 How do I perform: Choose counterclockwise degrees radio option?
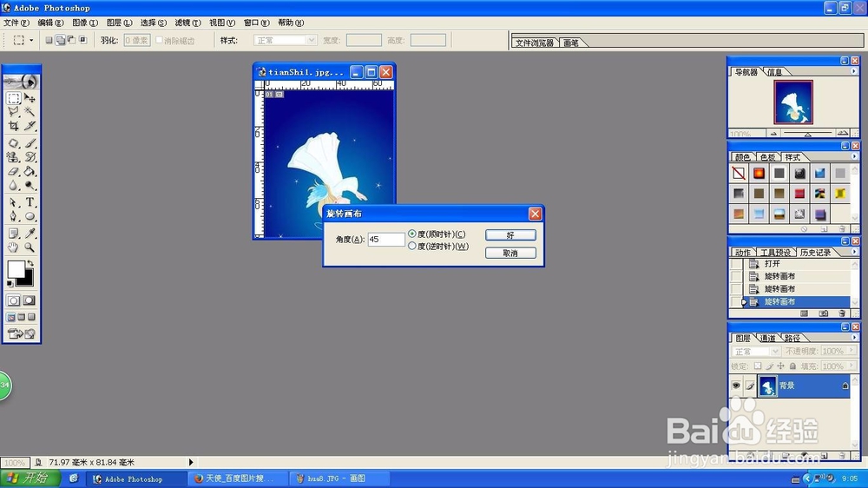point(412,246)
